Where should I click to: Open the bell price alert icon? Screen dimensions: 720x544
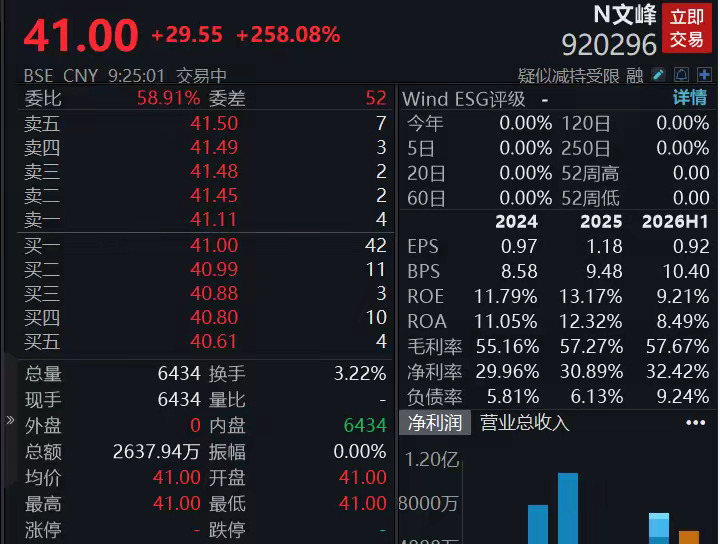681,74
